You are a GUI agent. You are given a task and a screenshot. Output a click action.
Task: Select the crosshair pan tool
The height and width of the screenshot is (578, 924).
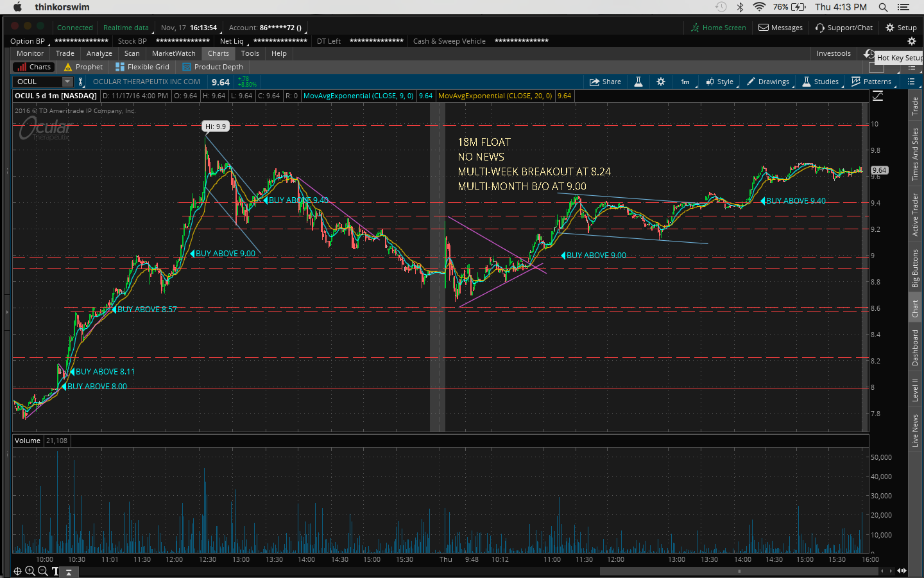17,571
